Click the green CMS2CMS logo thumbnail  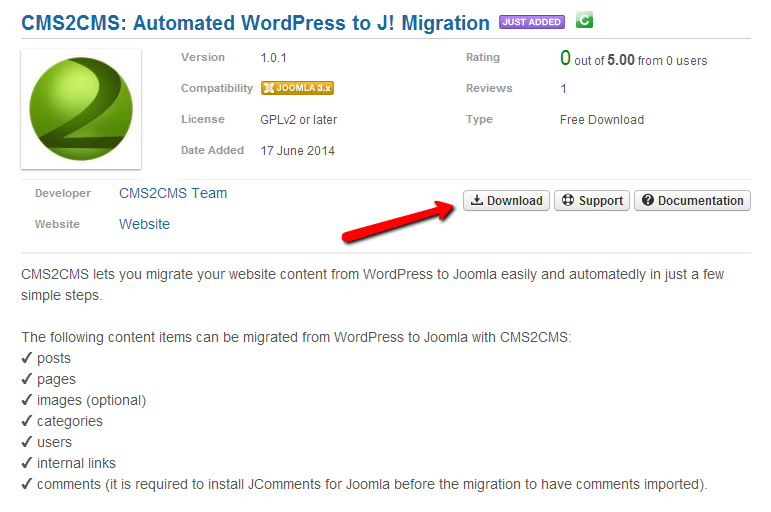pyautogui.click(x=81, y=109)
